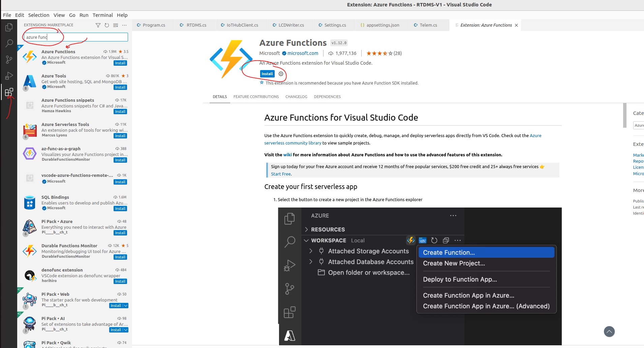Screen dimensions: 644x348
Task: Select vscode-azure-functions-remote extension row
Action: 74,178
